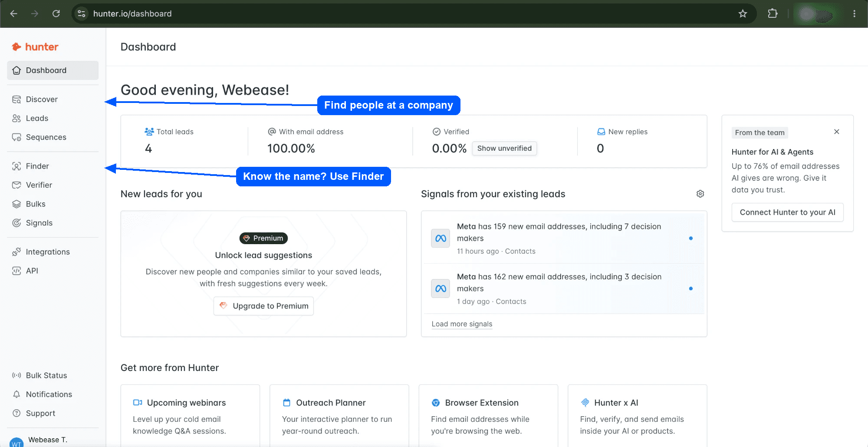Viewport: 868px width, 447px height.
Task: Click the Support question mark icon
Action: [x=16, y=413]
